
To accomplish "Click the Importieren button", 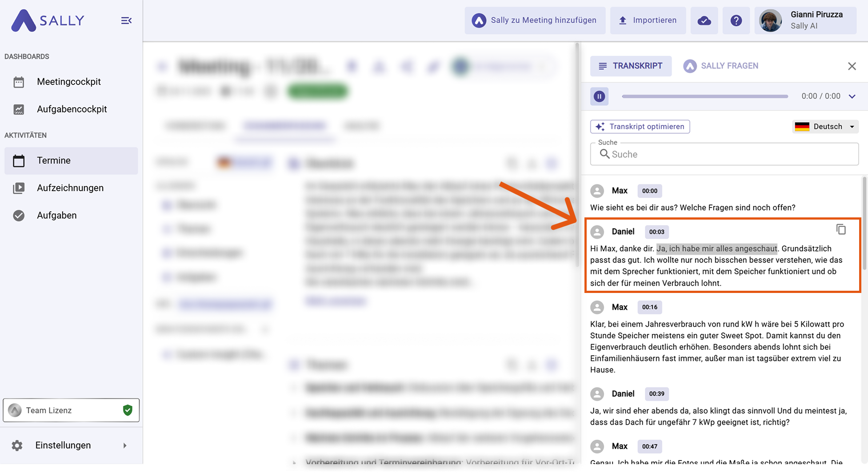I will tap(648, 20).
